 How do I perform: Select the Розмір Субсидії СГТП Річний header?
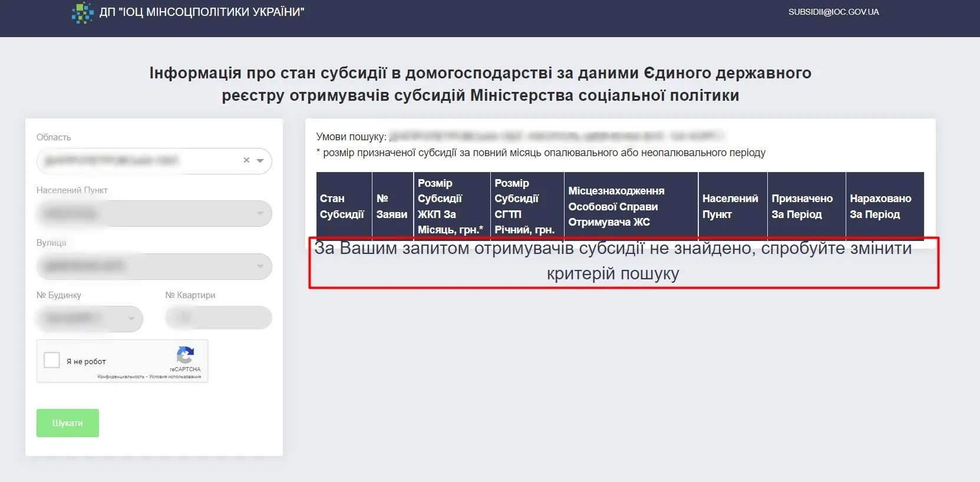pos(526,206)
